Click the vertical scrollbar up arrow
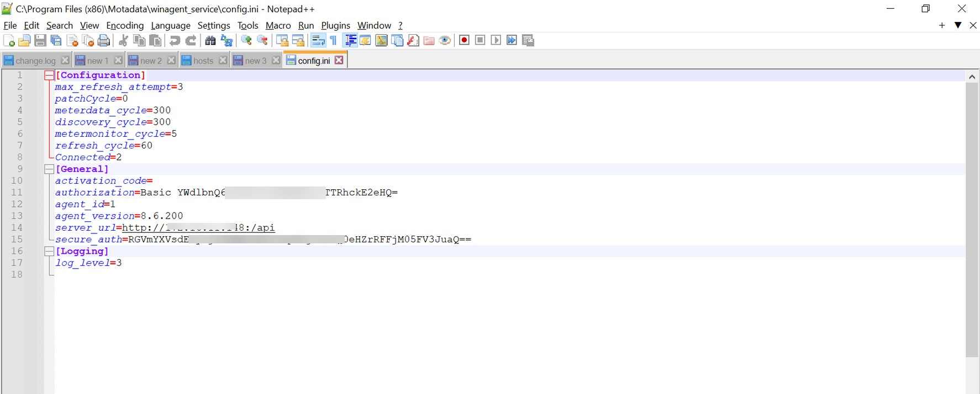The width and height of the screenshot is (980, 394). tap(972, 77)
